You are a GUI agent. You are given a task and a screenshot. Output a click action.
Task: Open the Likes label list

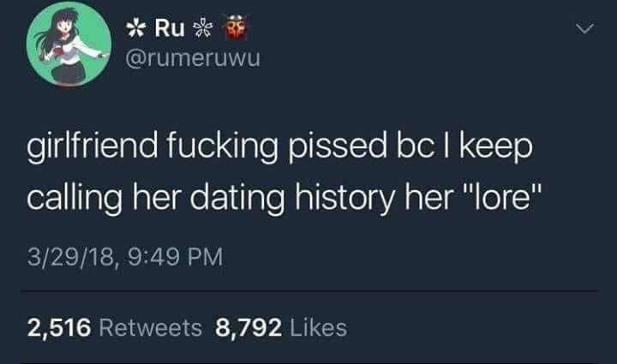(x=319, y=328)
